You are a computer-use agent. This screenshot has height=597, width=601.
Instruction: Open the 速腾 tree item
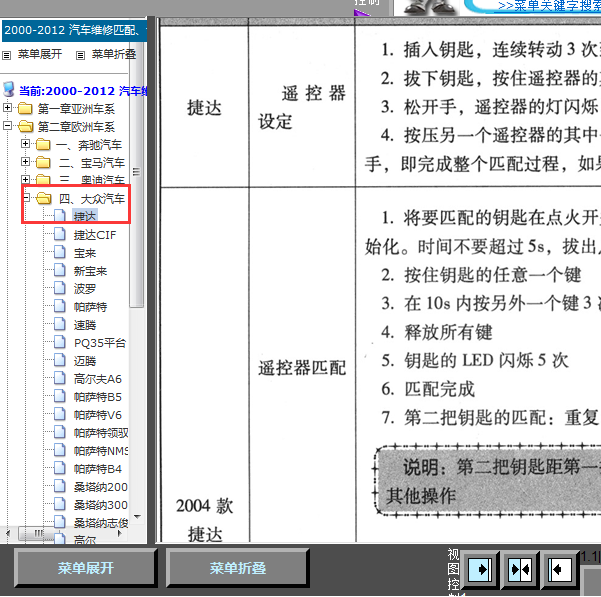85,325
